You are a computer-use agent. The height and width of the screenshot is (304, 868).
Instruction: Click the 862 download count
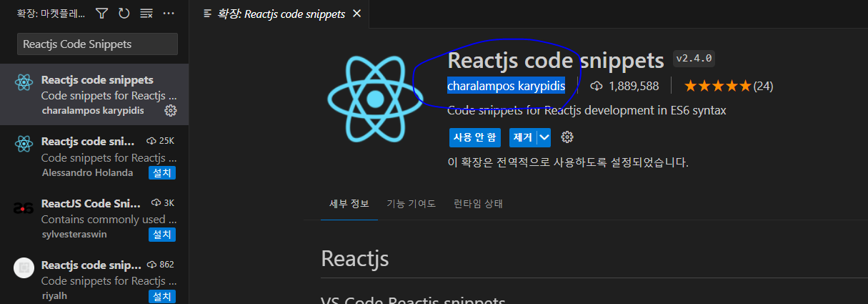pyautogui.click(x=160, y=264)
